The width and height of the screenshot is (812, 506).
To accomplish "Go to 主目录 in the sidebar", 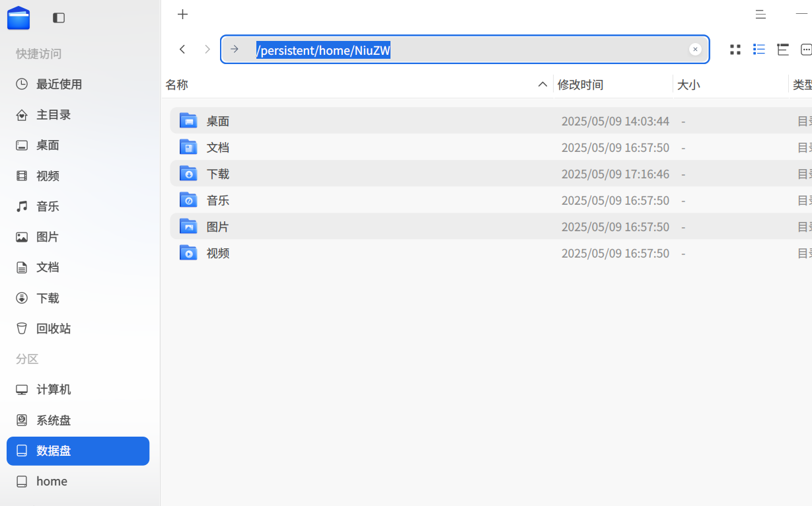I will 78,115.
